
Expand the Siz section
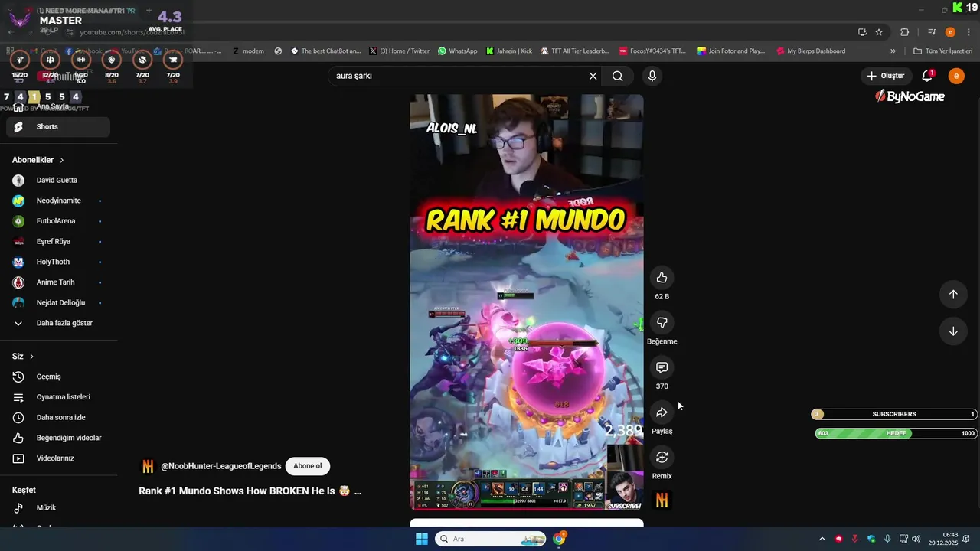(23, 357)
